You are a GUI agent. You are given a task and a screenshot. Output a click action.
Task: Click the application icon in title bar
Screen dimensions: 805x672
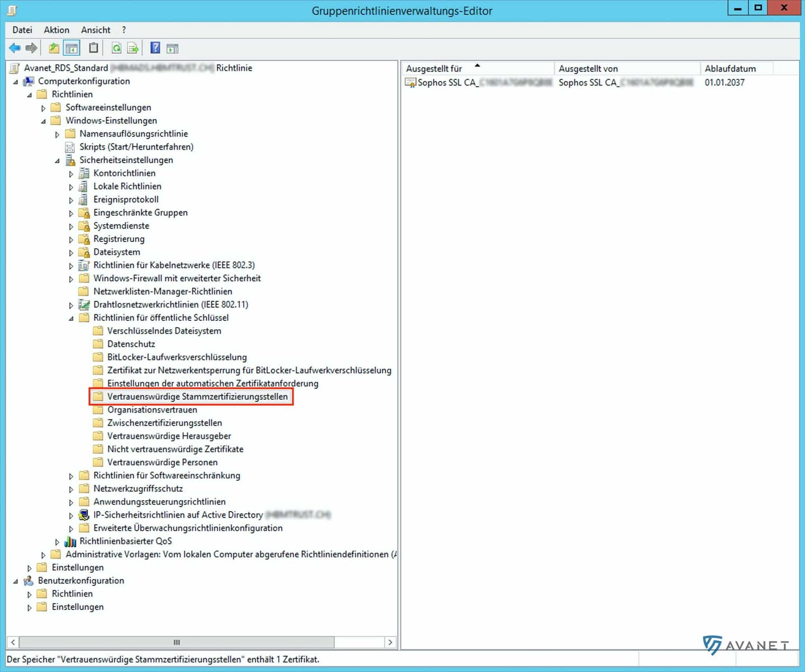click(12, 10)
